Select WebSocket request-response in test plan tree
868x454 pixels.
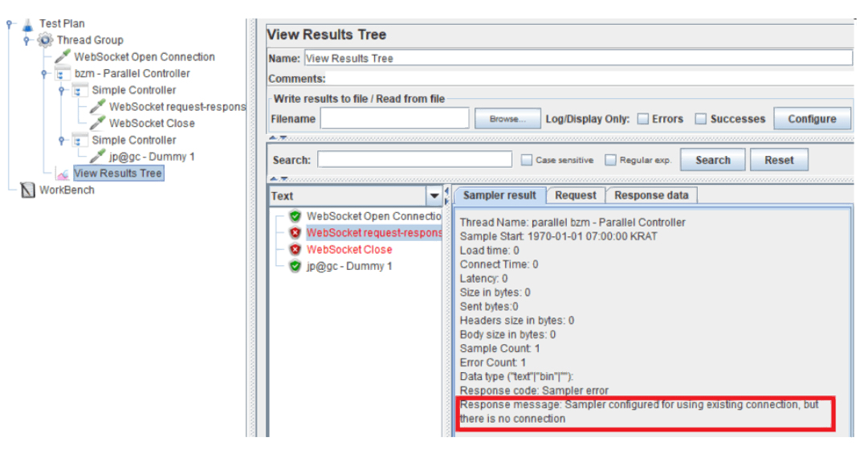pos(177,106)
